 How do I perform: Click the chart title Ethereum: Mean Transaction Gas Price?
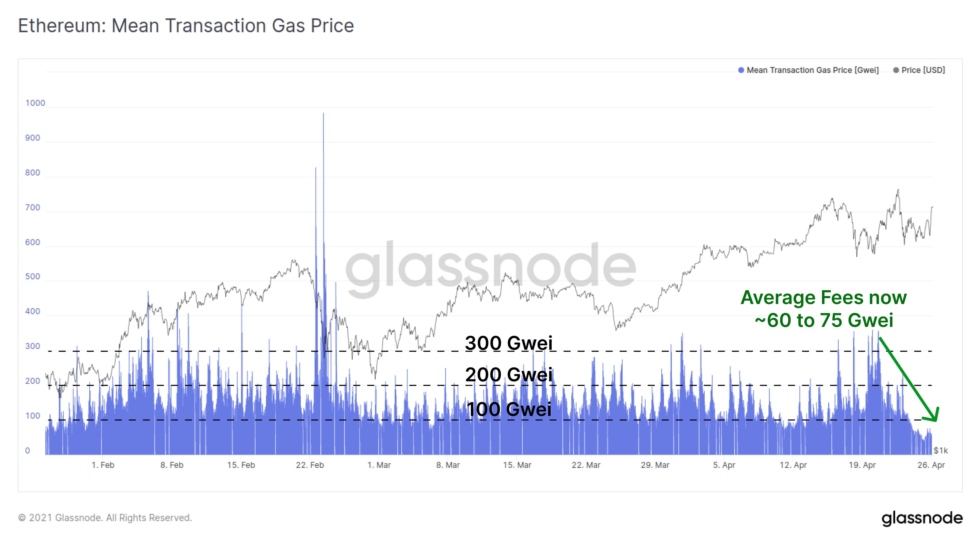click(186, 26)
